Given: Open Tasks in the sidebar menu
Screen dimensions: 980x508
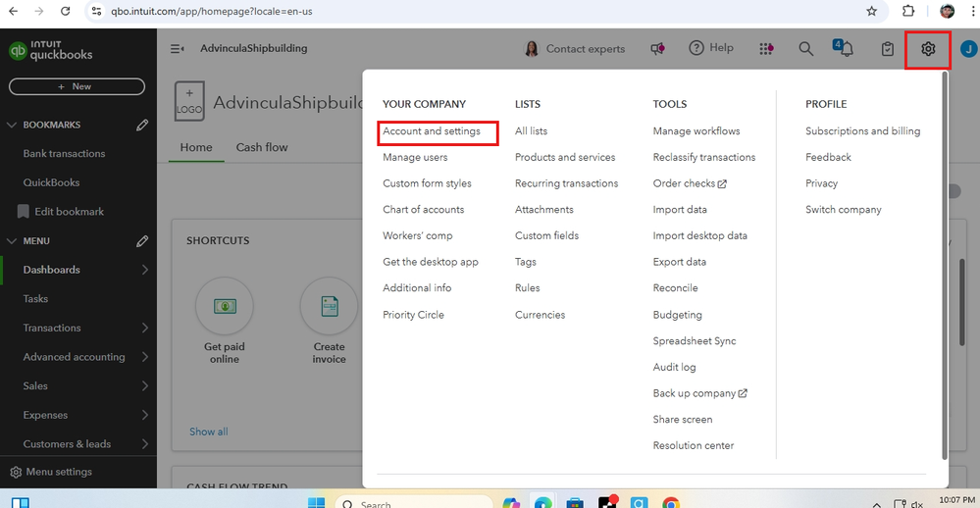Looking at the screenshot, I should click(x=35, y=299).
